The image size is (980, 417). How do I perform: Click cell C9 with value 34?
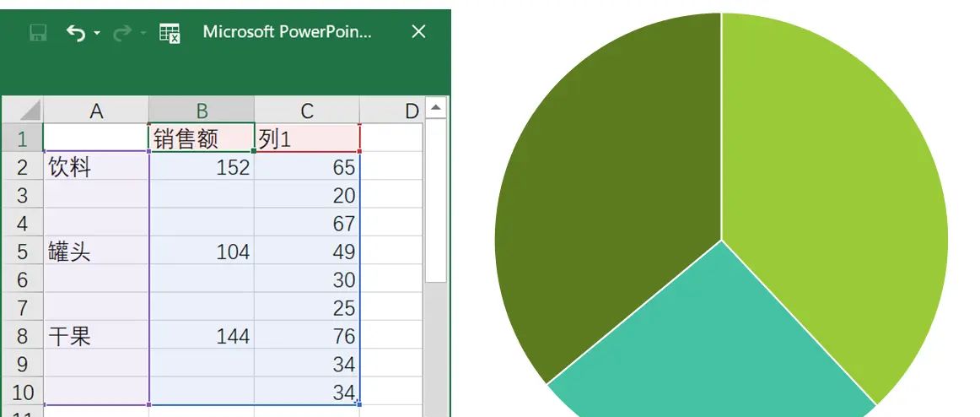(x=307, y=363)
